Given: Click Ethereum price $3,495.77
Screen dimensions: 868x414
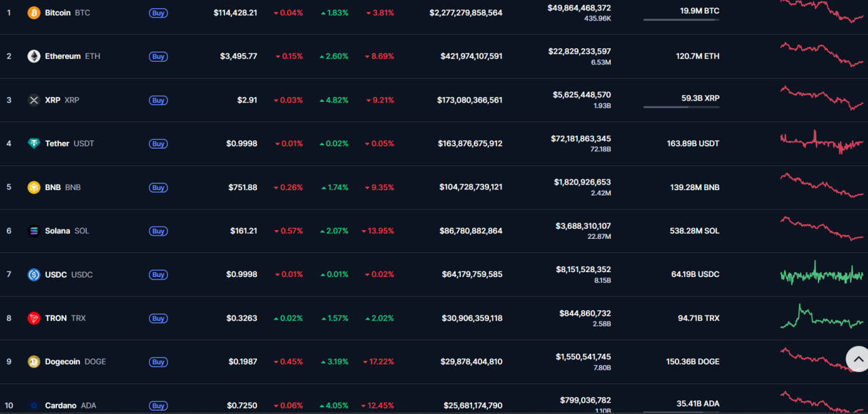Looking at the screenshot, I should coord(239,56).
